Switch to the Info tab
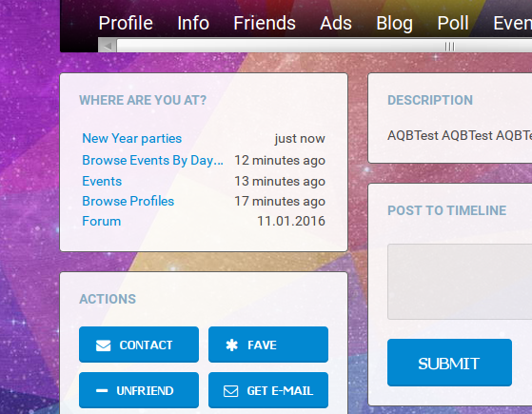This screenshot has width=532, height=414. pos(193,23)
